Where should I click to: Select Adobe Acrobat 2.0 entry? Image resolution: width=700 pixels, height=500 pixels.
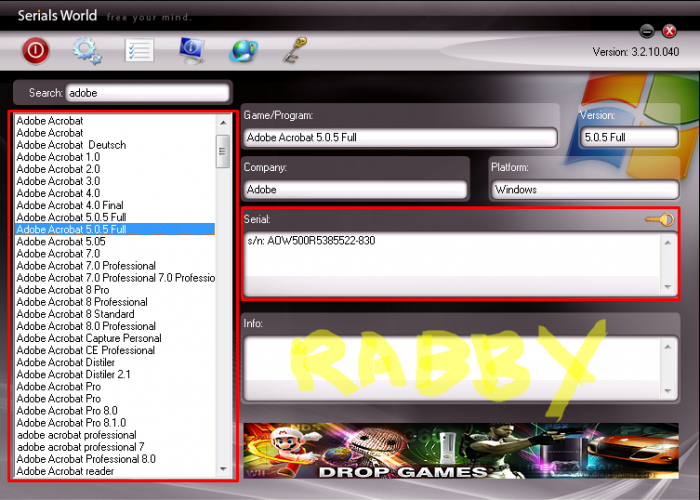point(115,169)
